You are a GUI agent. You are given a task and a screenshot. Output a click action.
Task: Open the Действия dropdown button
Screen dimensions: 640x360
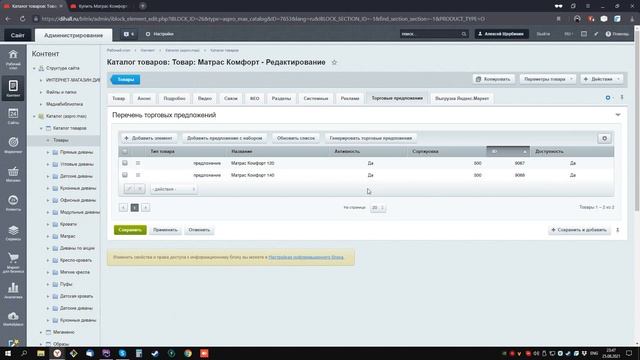pyautogui.click(x=602, y=79)
